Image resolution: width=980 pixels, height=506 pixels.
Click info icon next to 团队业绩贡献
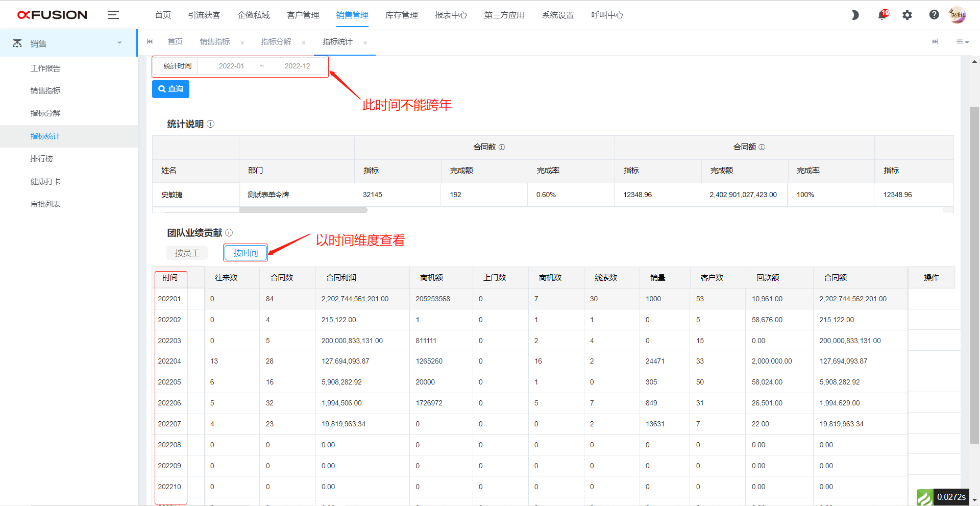point(229,233)
